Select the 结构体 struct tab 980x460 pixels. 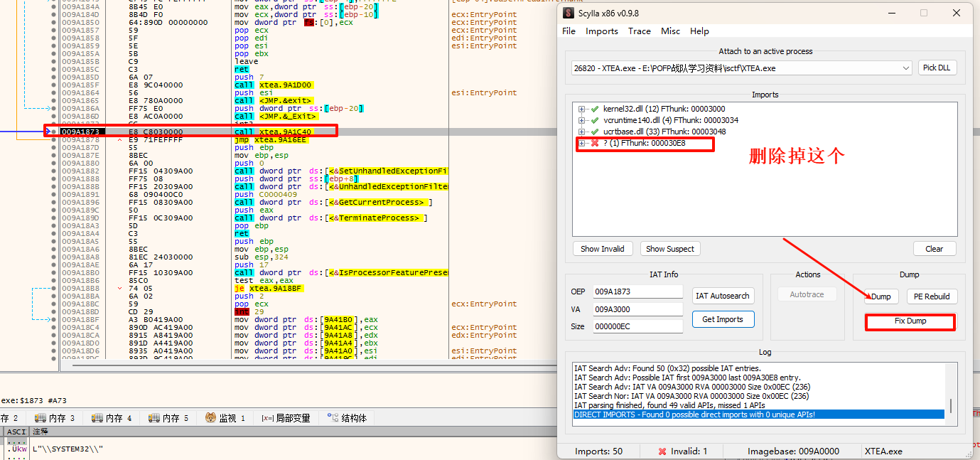click(347, 418)
